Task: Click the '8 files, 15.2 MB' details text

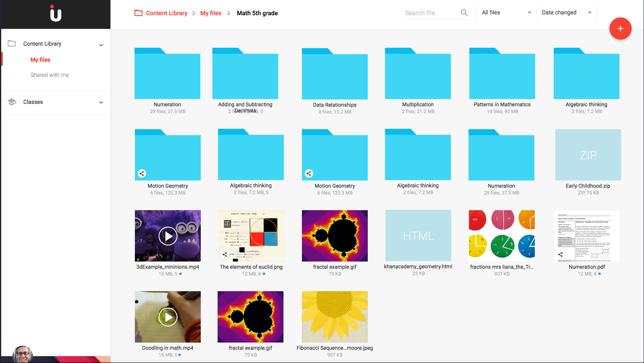Action: tap(335, 112)
